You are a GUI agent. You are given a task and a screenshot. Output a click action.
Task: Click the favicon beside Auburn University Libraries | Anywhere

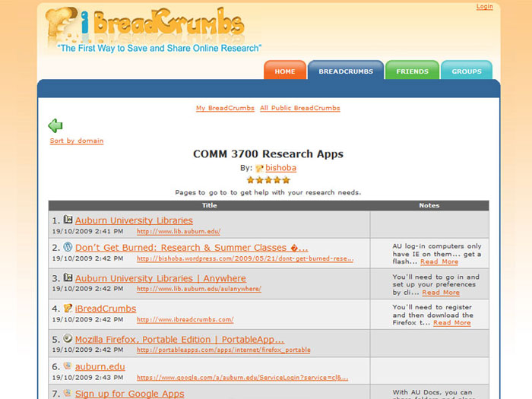pos(68,277)
